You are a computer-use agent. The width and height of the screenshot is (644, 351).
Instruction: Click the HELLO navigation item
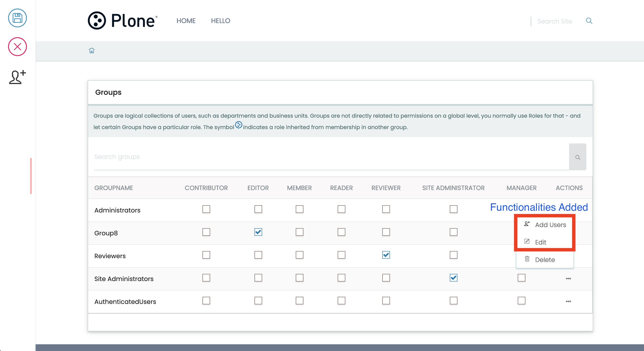(x=220, y=21)
